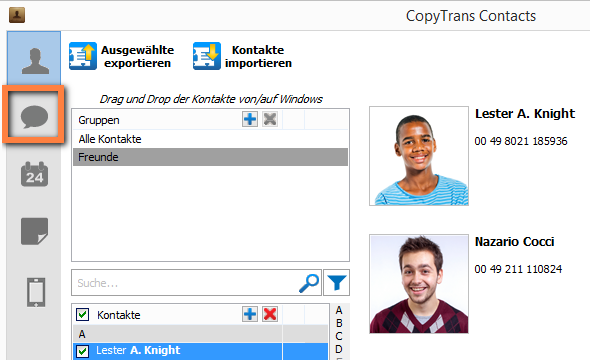Delete contact with red X icon

point(270,314)
